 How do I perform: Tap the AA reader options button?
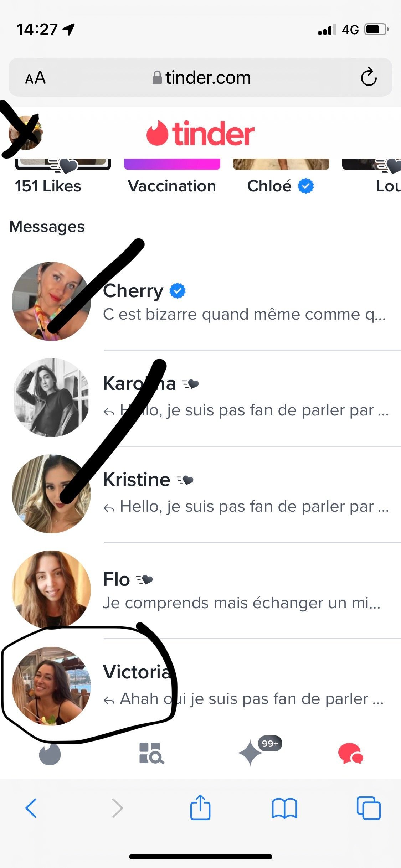[35, 77]
